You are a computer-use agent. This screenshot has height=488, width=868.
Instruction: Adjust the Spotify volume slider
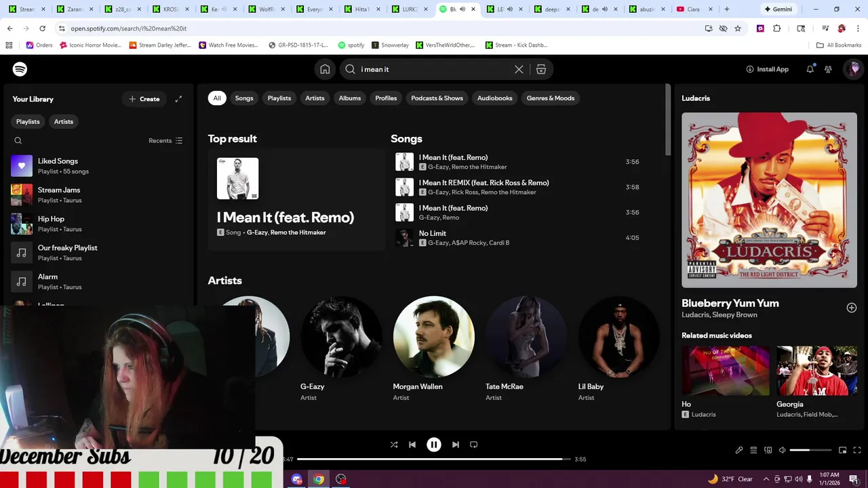tap(810, 450)
